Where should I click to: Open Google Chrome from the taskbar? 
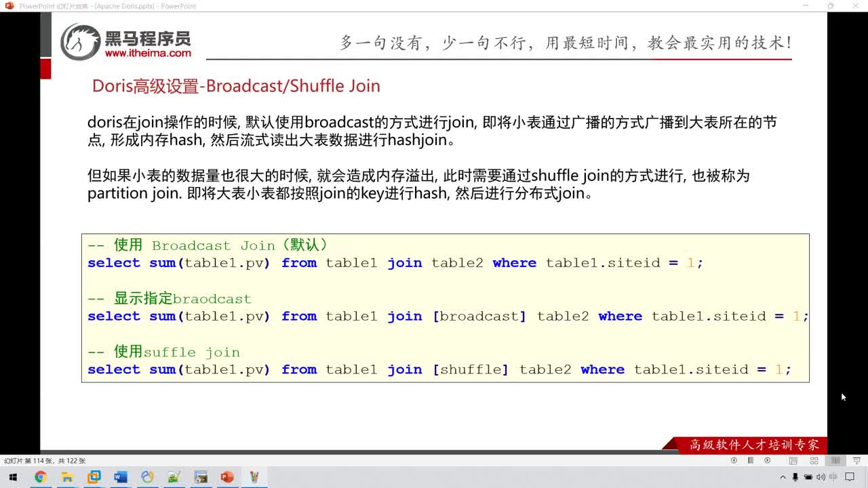(40, 477)
